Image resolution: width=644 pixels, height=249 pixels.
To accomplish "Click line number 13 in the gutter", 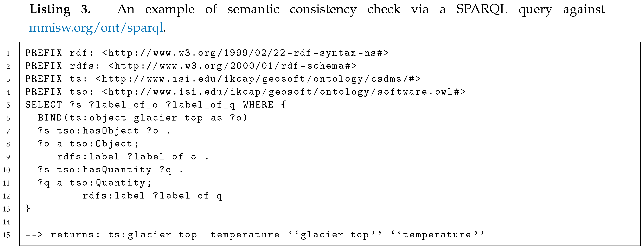I will click(x=7, y=209).
